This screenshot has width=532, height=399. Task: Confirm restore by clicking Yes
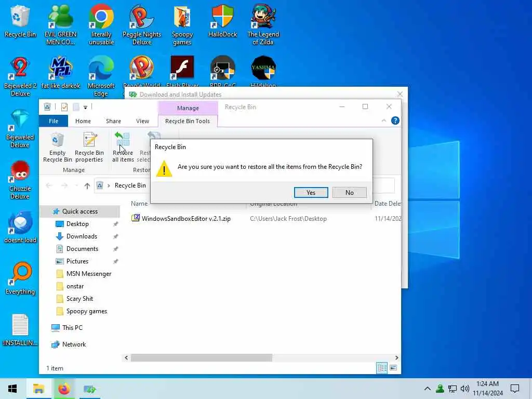(311, 192)
